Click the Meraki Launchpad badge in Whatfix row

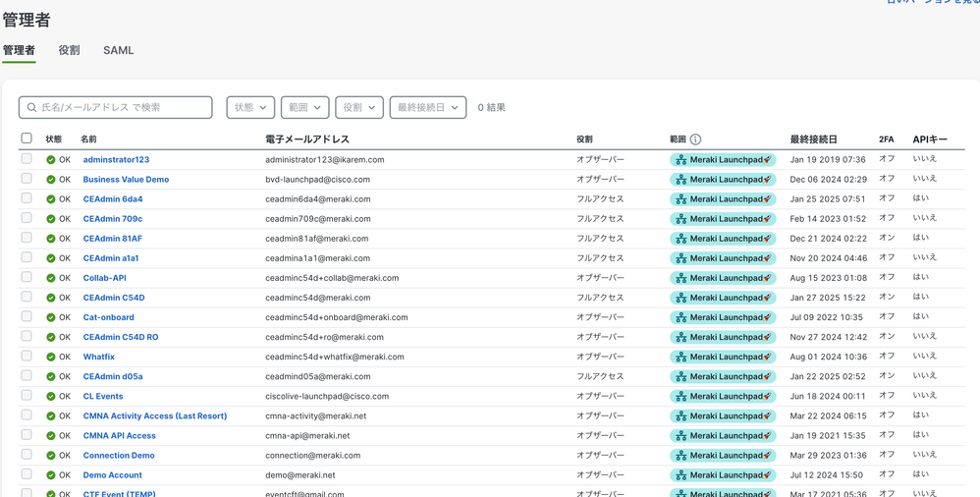click(x=723, y=357)
